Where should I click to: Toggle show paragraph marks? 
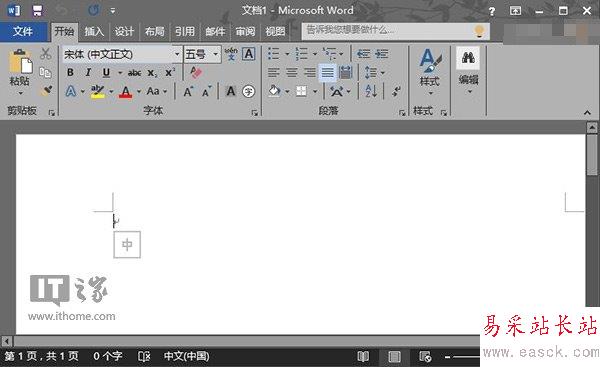click(x=396, y=91)
